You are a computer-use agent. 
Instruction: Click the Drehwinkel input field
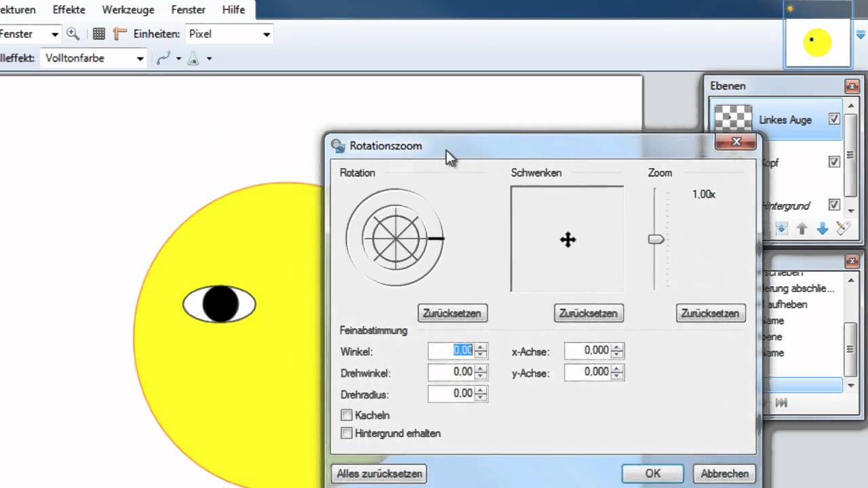point(452,372)
